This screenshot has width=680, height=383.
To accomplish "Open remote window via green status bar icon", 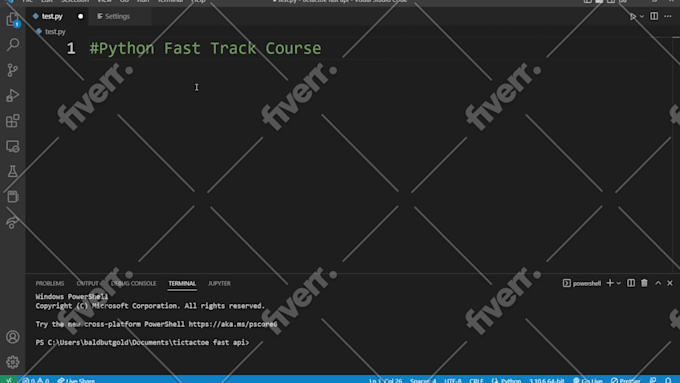I will coord(9,380).
